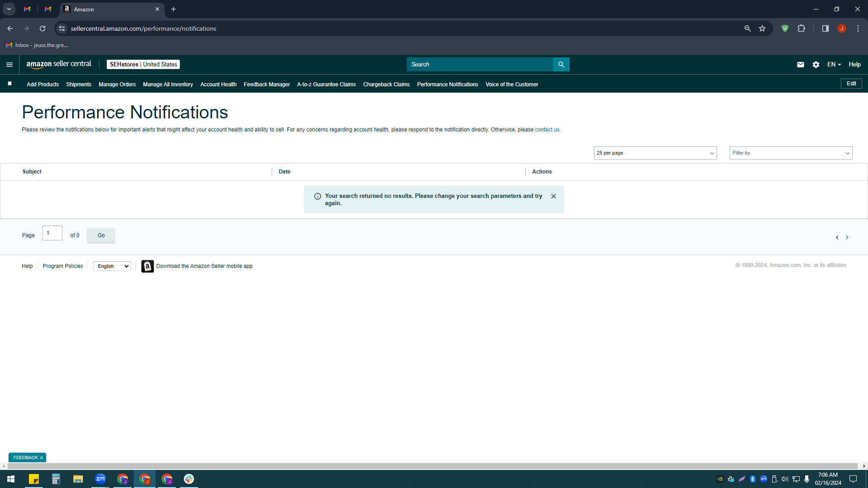The image size is (868, 488).
Task: Open the Chrome profile avatar
Action: pos(842,28)
